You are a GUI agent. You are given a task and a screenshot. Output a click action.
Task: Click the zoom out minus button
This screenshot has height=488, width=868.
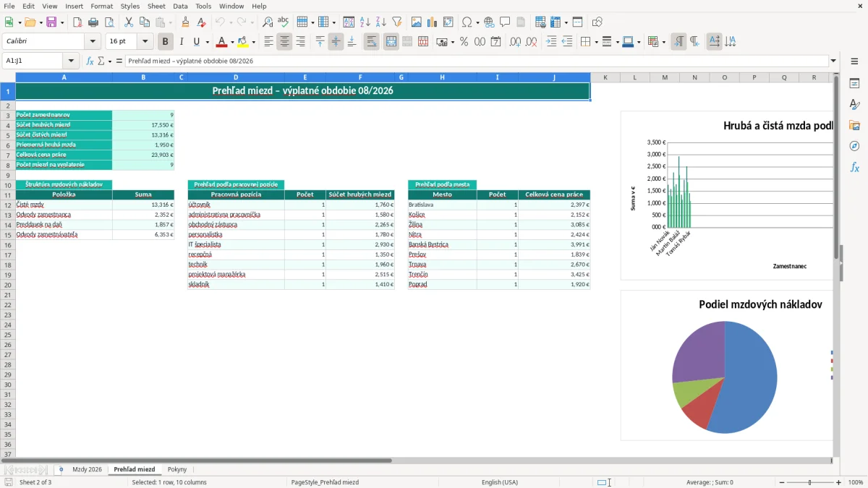click(x=781, y=482)
